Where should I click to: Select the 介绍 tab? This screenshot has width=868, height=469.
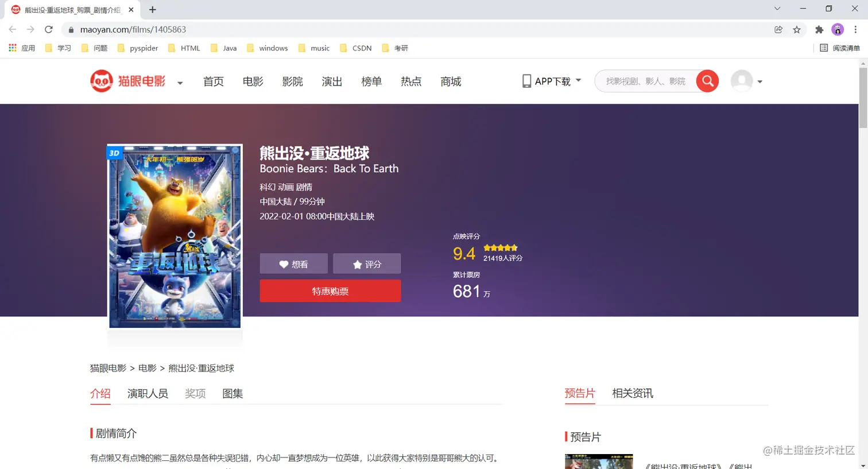[100, 394]
